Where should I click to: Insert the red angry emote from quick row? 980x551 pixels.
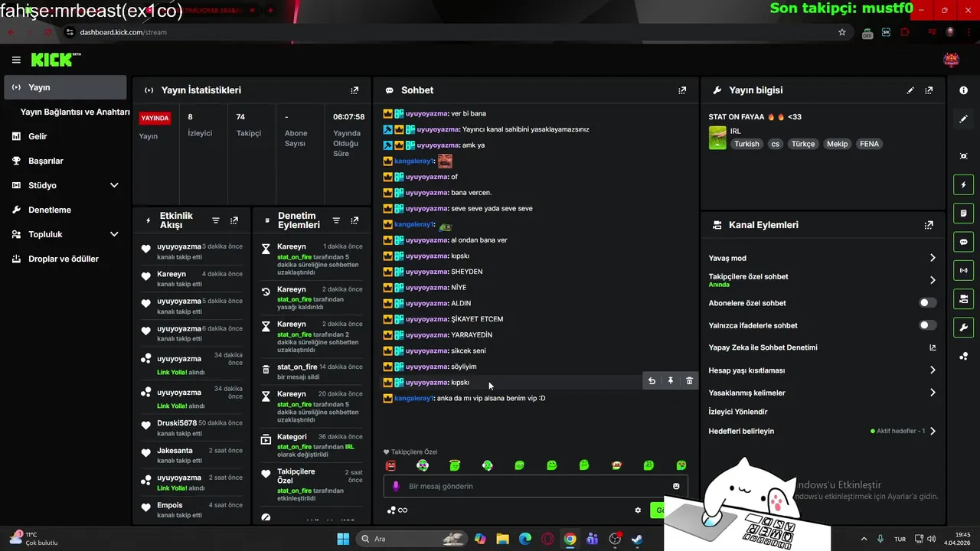[x=390, y=465]
